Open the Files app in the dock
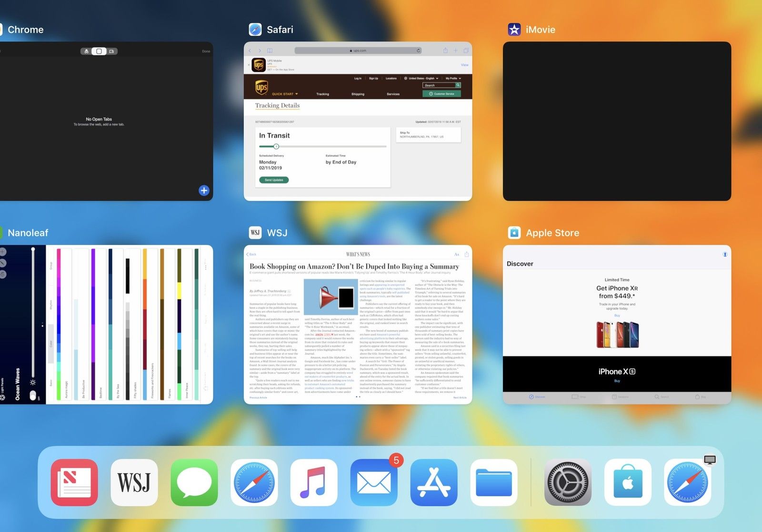The image size is (762, 532). pyautogui.click(x=494, y=482)
